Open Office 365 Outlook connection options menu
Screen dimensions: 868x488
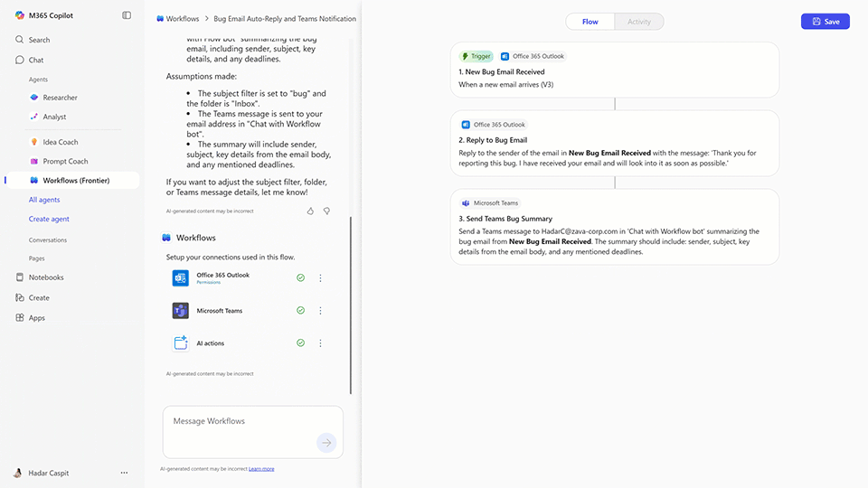(x=320, y=278)
